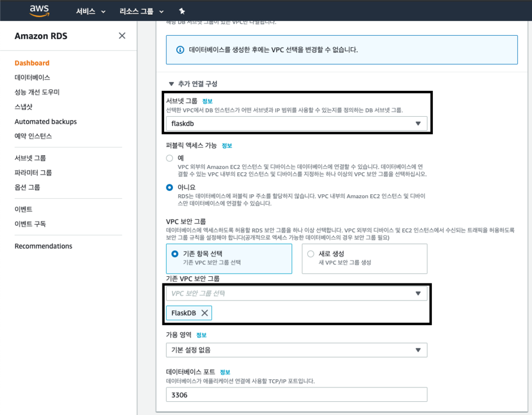Click the info circle icon in VPC notice
The height and width of the screenshot is (415, 532).
(x=180, y=50)
